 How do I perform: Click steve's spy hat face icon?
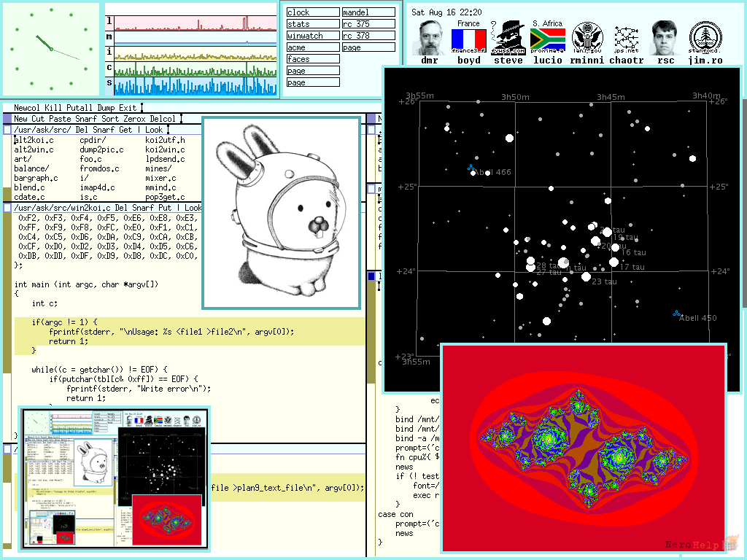pos(508,38)
